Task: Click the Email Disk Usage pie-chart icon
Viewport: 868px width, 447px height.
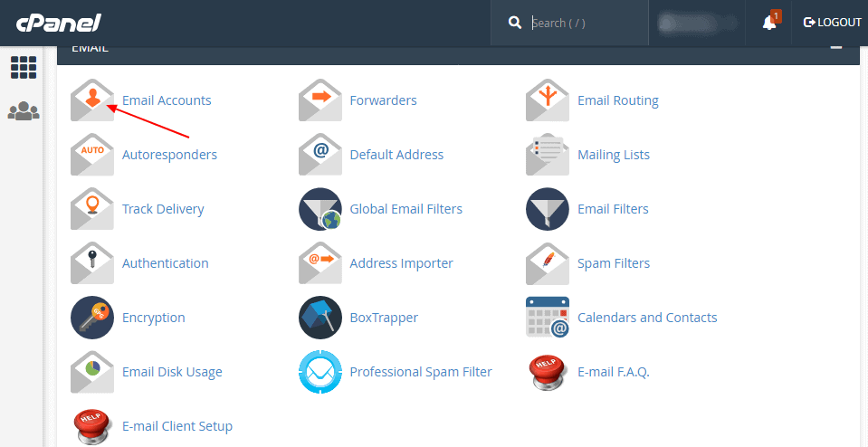Action: [92, 371]
